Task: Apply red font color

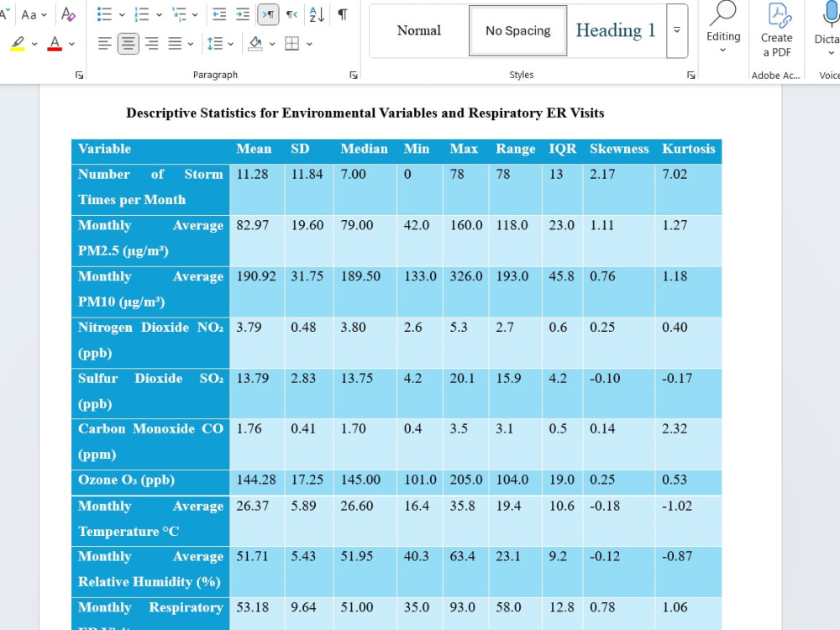Action: click(x=55, y=44)
